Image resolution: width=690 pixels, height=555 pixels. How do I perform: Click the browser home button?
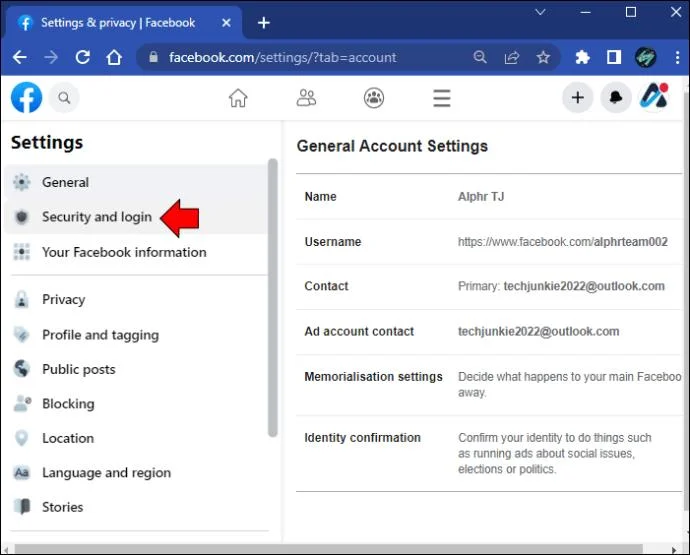(114, 57)
